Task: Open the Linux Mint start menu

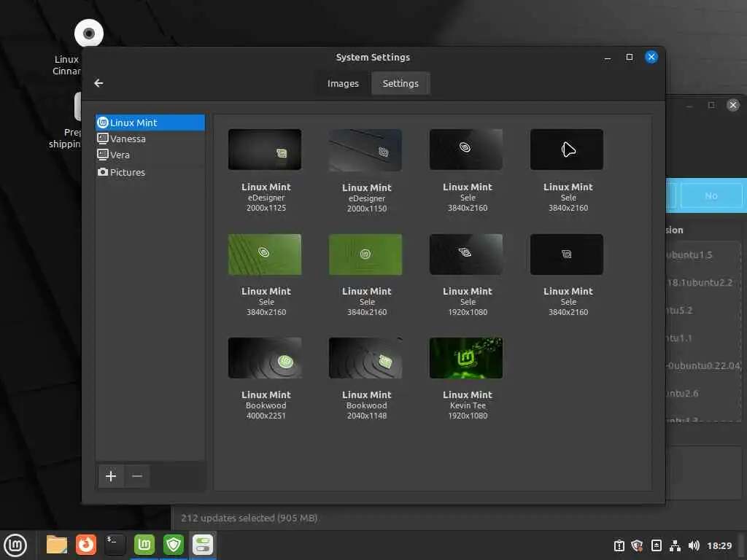Action: pyautogui.click(x=15, y=545)
